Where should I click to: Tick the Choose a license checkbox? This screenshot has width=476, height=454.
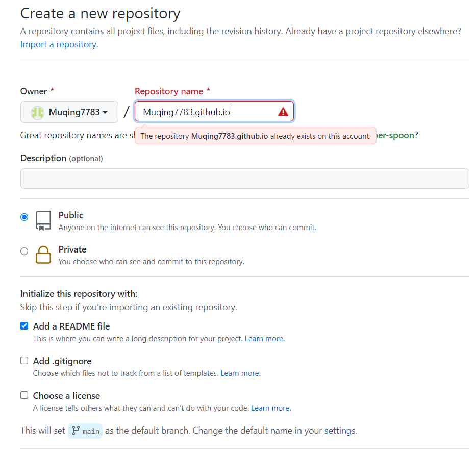24,395
